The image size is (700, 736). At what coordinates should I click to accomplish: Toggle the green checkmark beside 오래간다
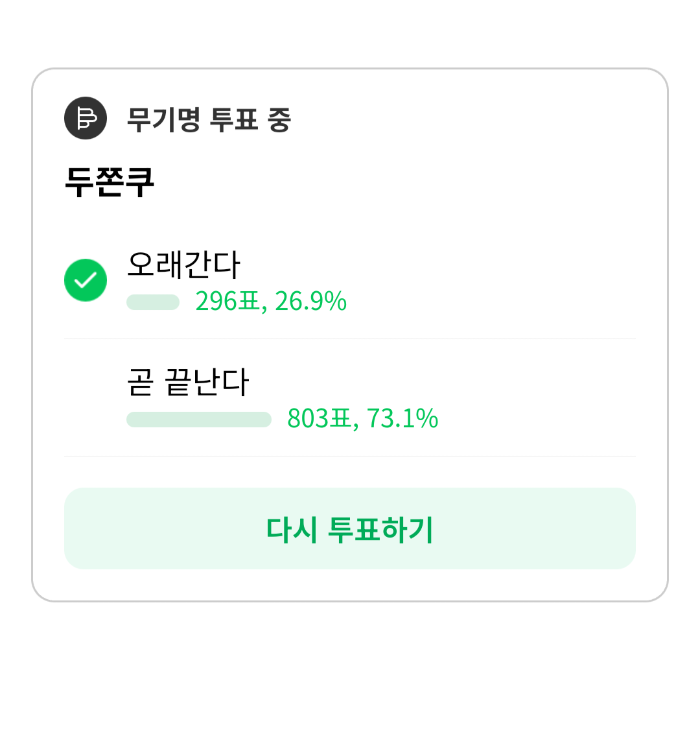click(86, 280)
